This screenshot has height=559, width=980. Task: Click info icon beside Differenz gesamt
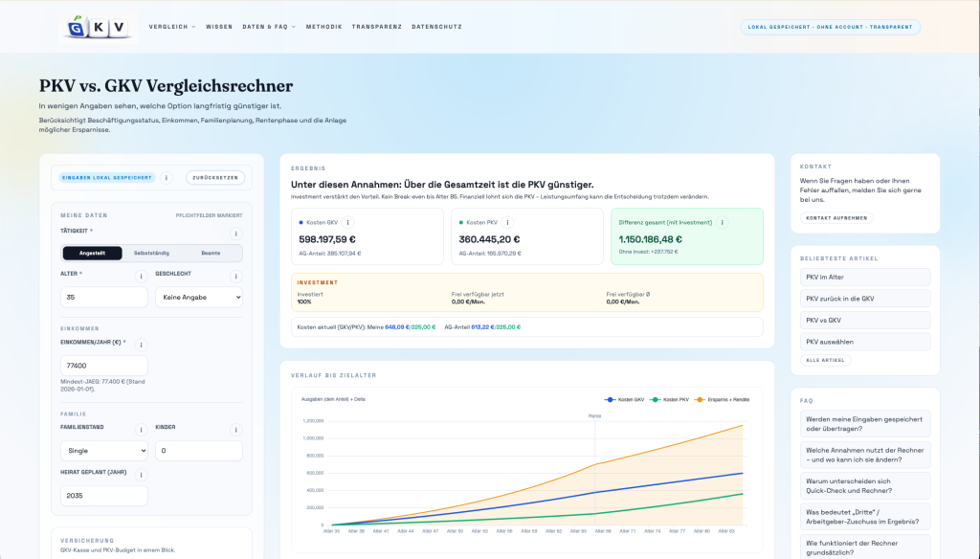[723, 222]
